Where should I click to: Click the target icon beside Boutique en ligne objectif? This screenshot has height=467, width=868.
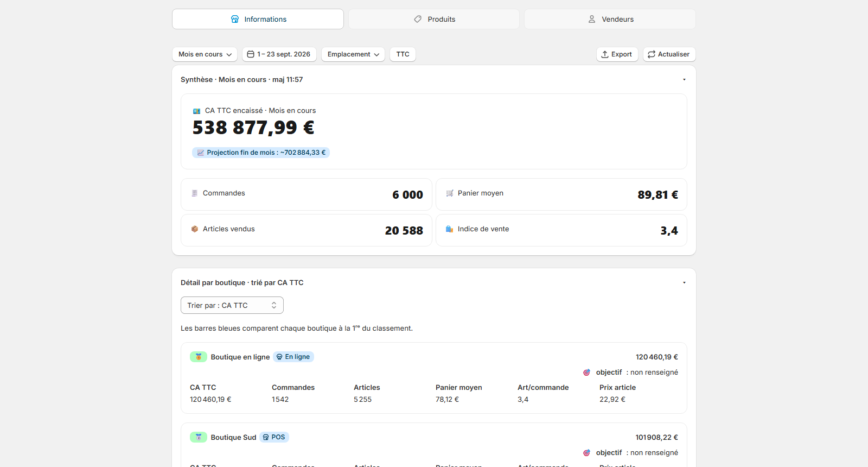(586, 373)
